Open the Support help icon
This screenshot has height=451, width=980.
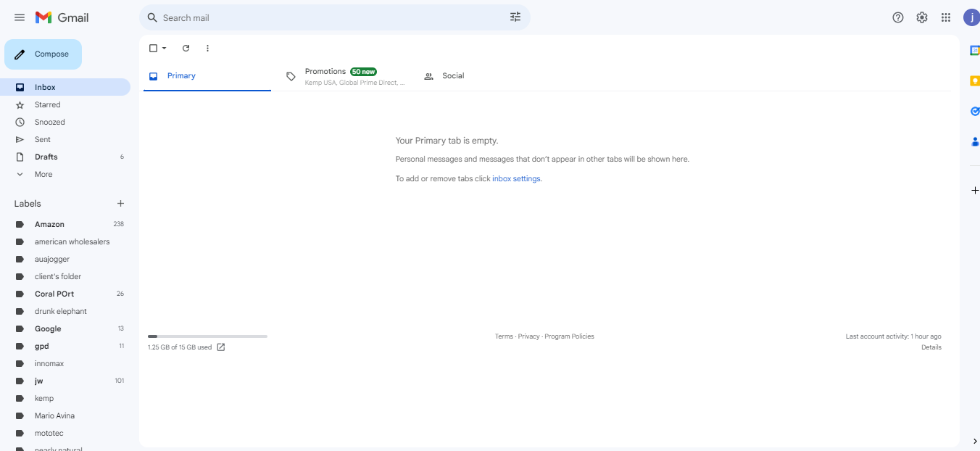(898, 17)
